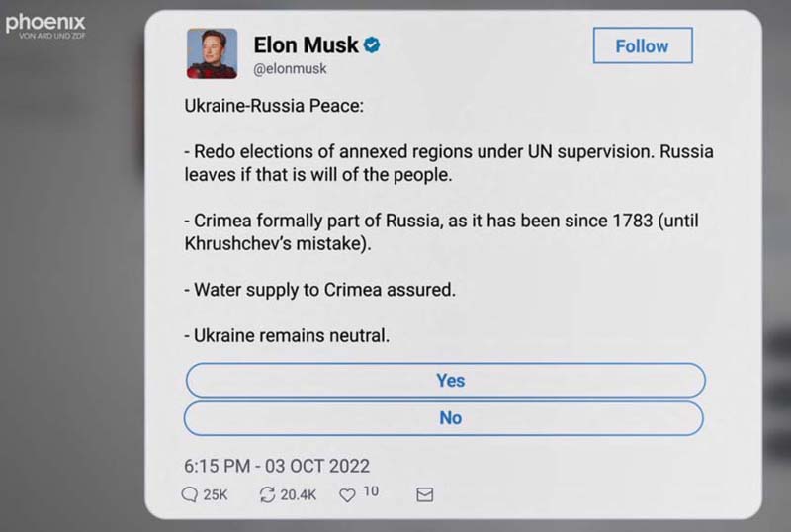Image resolution: width=791 pixels, height=532 pixels.
Task: Click the 20.4K retweet count
Action: point(299,495)
